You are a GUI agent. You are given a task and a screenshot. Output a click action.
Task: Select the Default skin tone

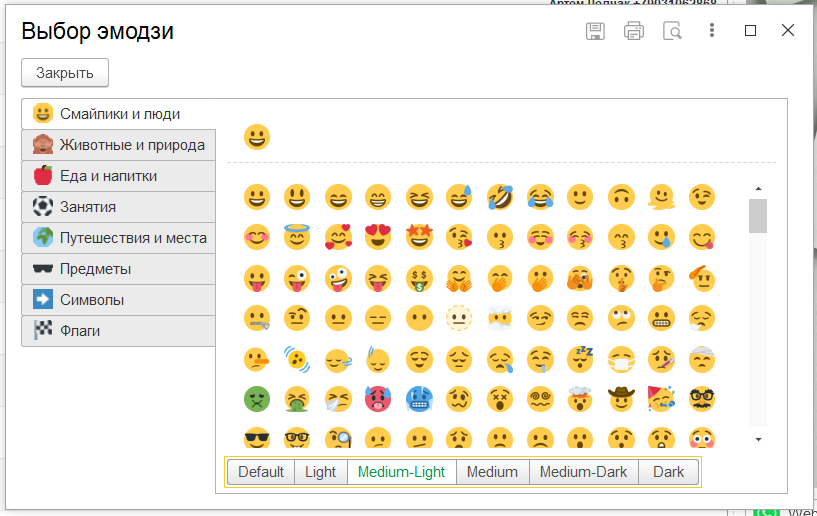(261, 472)
